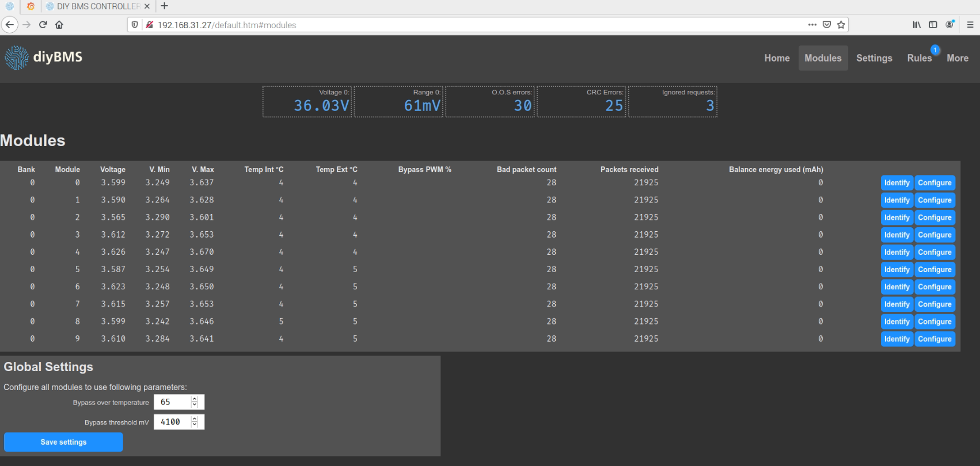Image resolution: width=980 pixels, height=466 pixels.
Task: Identify module 1
Action: point(897,200)
